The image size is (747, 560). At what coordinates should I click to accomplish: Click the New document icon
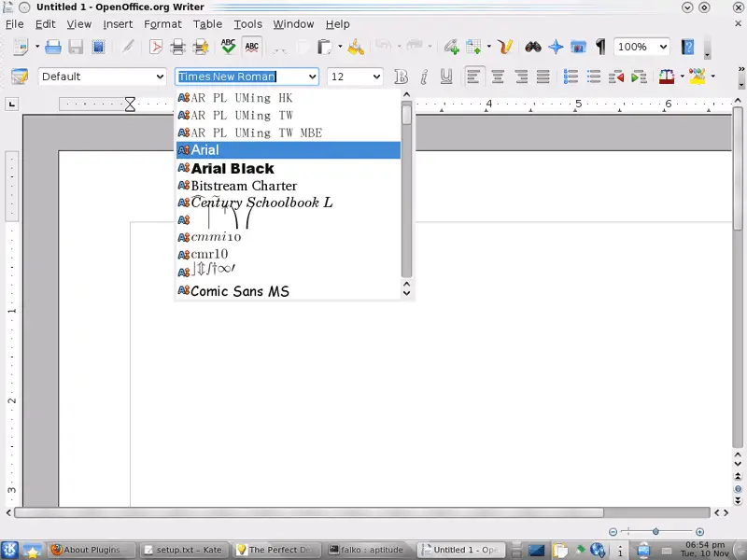(x=21, y=47)
